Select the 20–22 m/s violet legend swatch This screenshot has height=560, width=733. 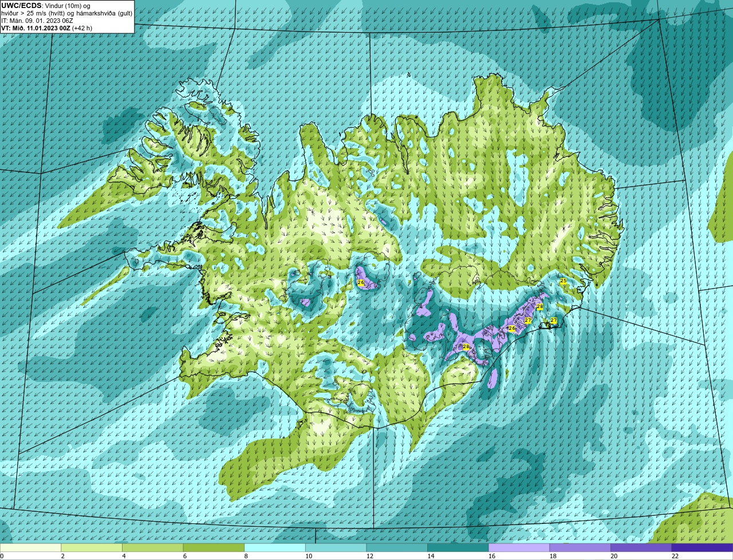pos(641,547)
